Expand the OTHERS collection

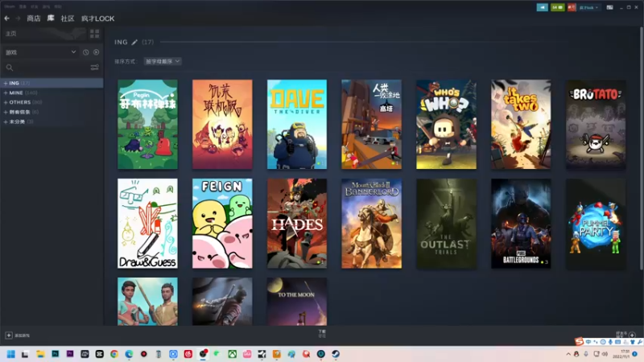coord(6,102)
